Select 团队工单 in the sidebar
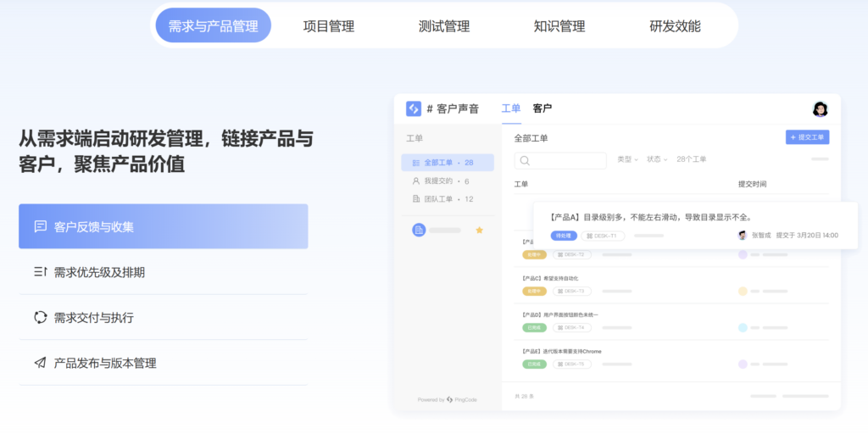The image size is (868, 434). (448, 198)
